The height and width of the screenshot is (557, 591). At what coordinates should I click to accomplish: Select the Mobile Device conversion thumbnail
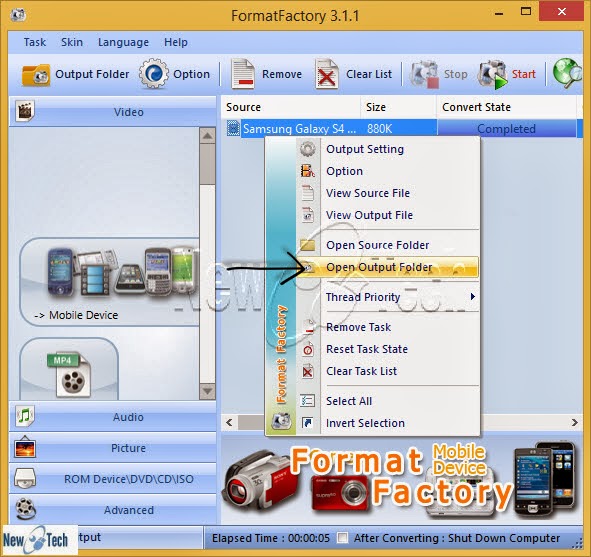(x=109, y=282)
